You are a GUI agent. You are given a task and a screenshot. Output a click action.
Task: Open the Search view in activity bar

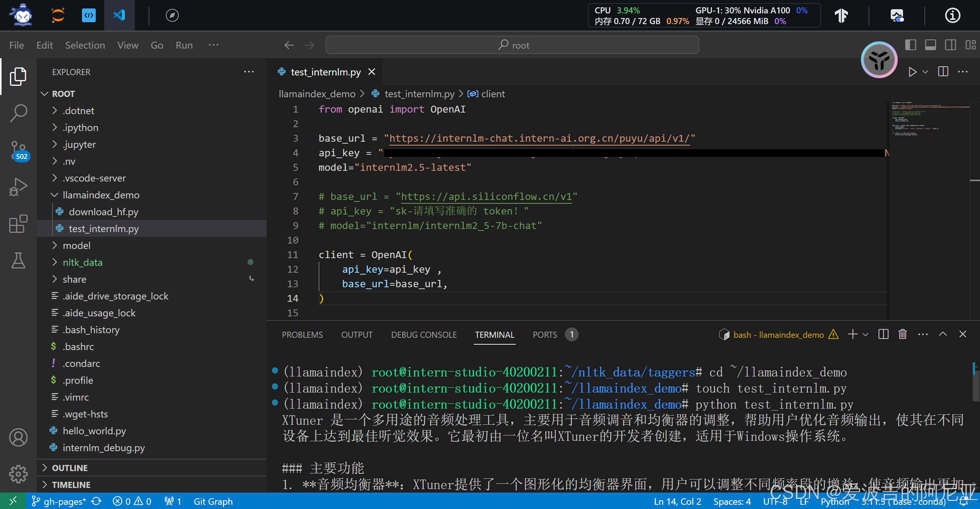[18, 113]
